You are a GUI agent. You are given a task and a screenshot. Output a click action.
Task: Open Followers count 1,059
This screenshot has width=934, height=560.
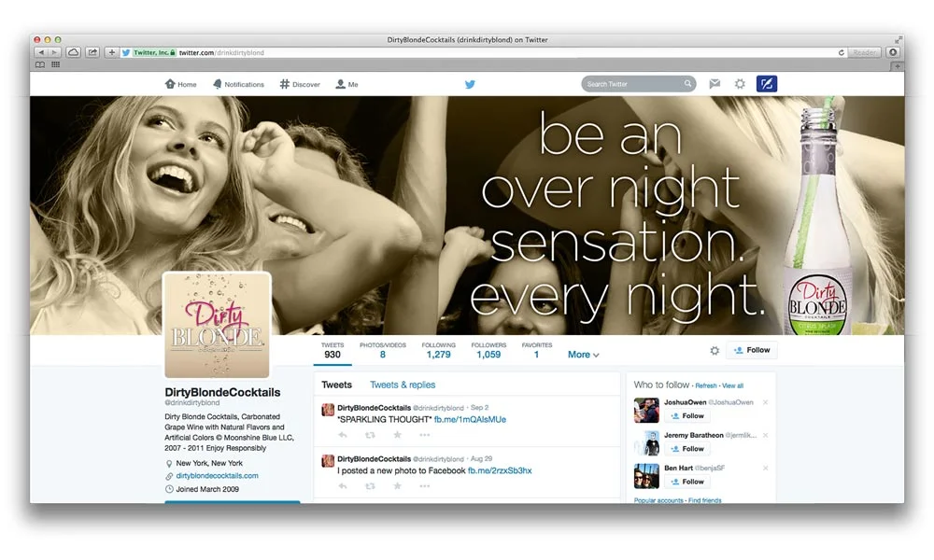[488, 351]
